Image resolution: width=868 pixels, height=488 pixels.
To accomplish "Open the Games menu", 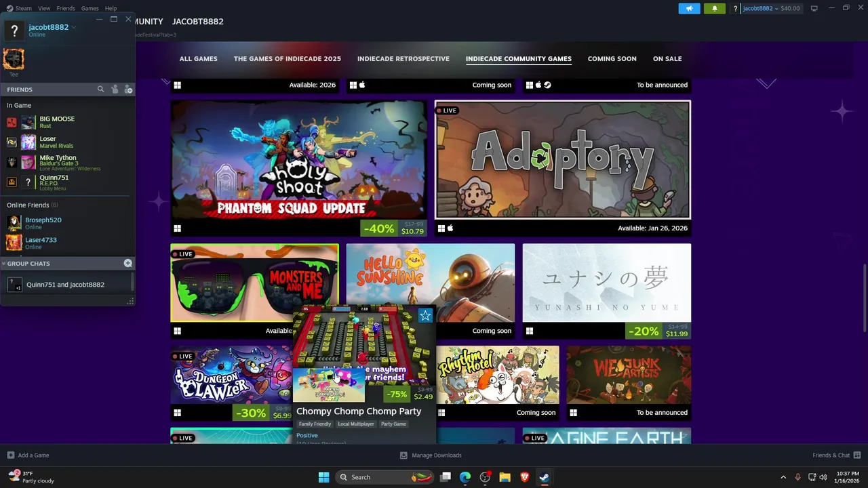I will tap(90, 8).
